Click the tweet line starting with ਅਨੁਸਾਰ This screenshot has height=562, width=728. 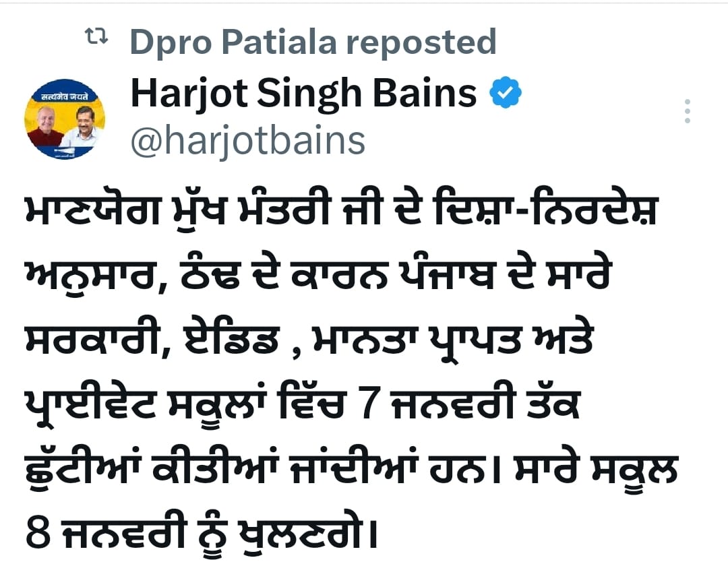click(x=318, y=276)
